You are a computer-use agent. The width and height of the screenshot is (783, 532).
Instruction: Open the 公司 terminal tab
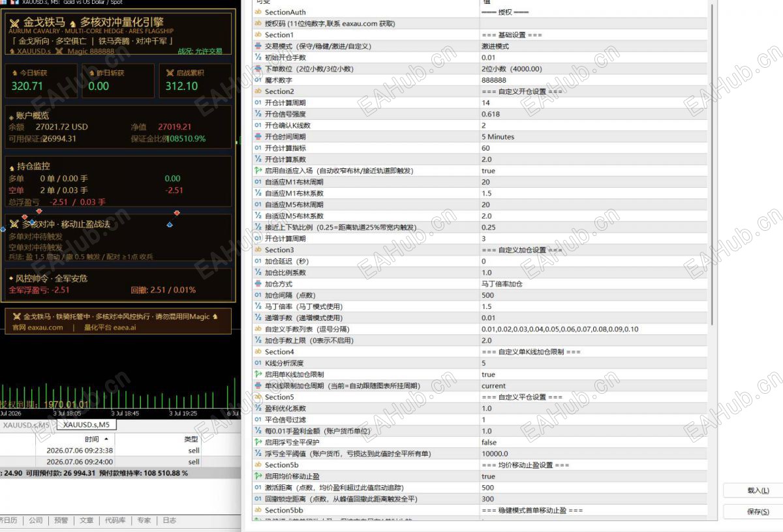pyautogui.click(x=35, y=520)
